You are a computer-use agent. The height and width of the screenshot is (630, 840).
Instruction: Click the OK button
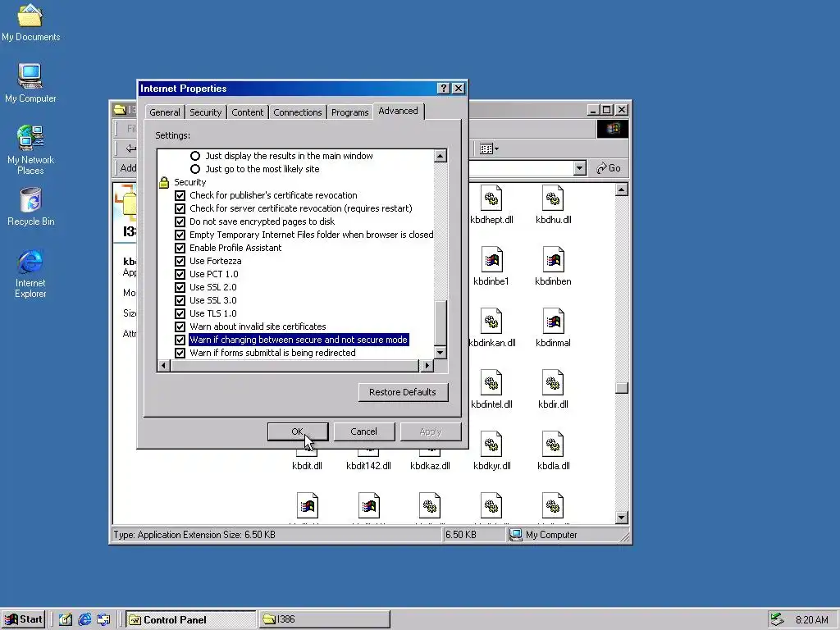pos(298,431)
